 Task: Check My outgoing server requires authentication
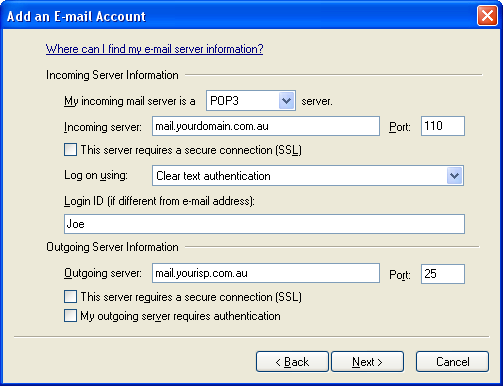(70, 316)
